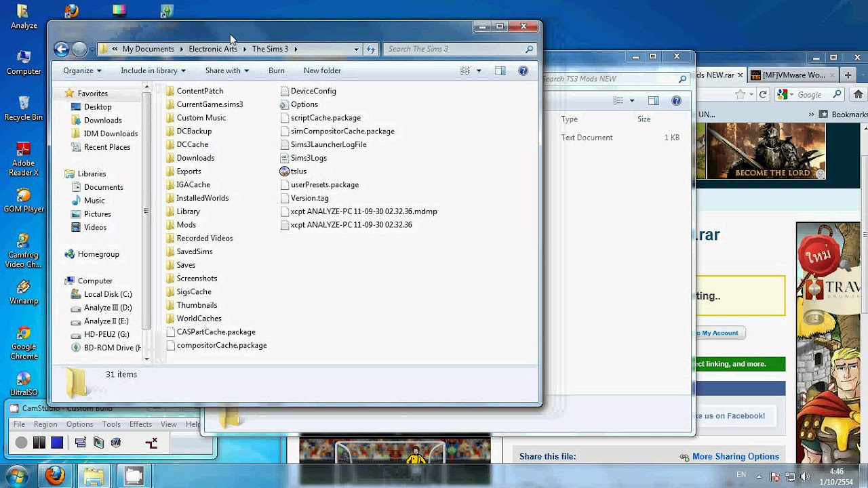
Task: Click the search magnifier in Search The Sims 3
Action: (530, 49)
